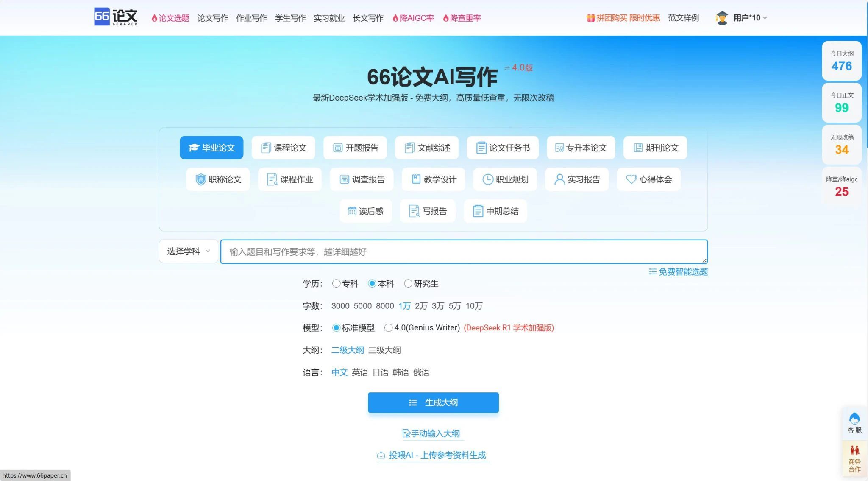Click the document icon on 课程论文
The image size is (868, 481).
[266, 148]
